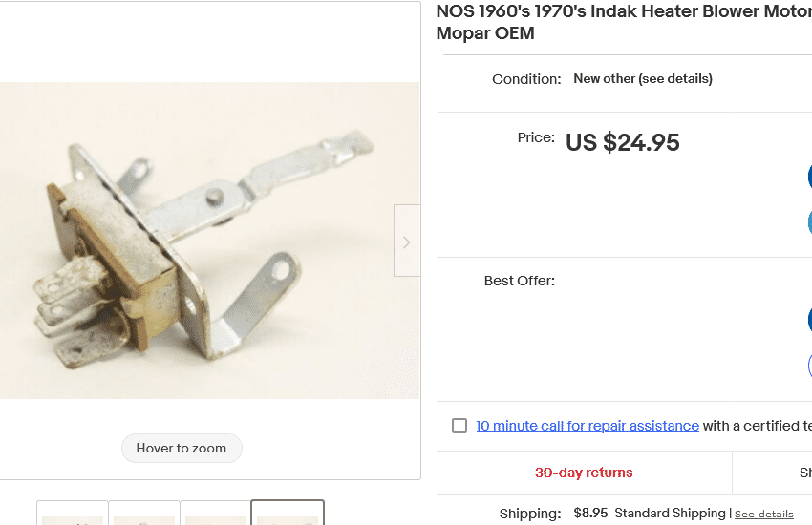Image resolution: width=812 pixels, height=525 pixels.
Task: Click the 30-day returns section
Action: pyautogui.click(x=584, y=472)
